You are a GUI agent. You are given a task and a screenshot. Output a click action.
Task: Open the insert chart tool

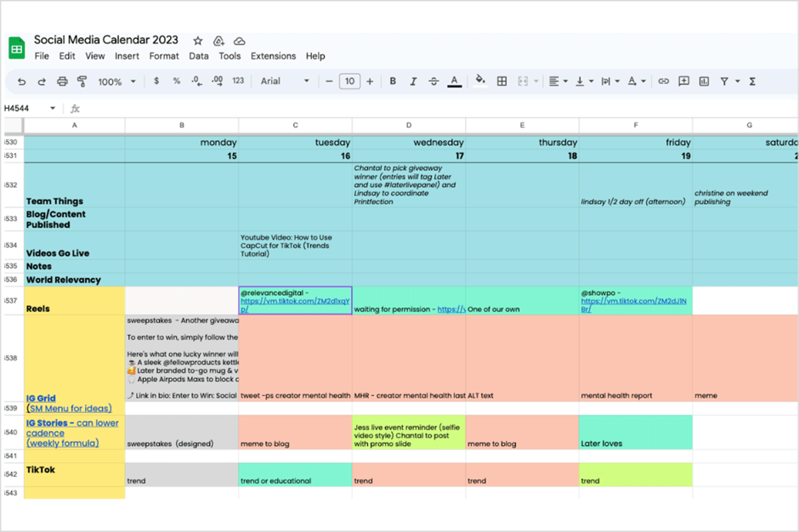point(705,81)
